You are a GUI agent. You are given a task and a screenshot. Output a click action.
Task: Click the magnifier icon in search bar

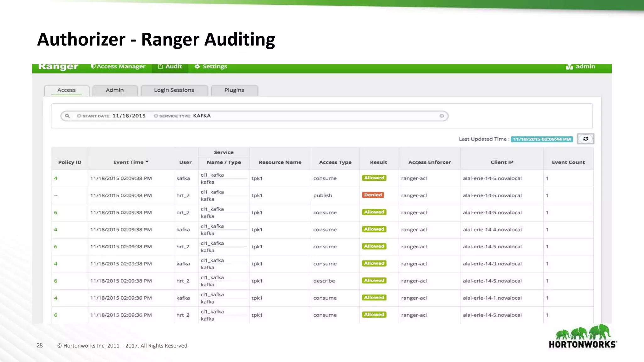click(67, 116)
